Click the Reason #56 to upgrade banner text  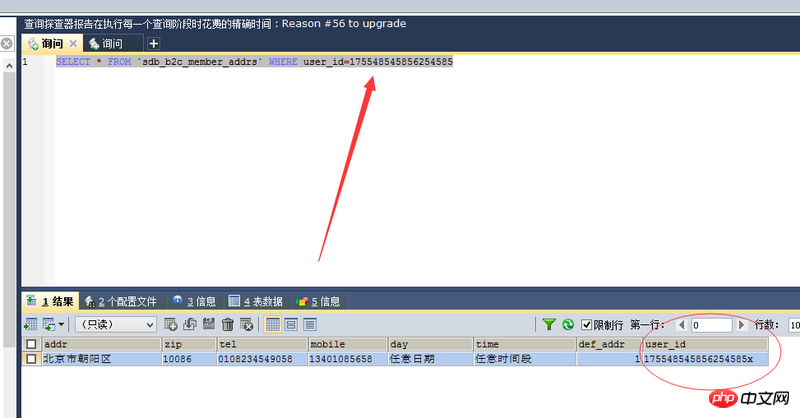(x=344, y=23)
